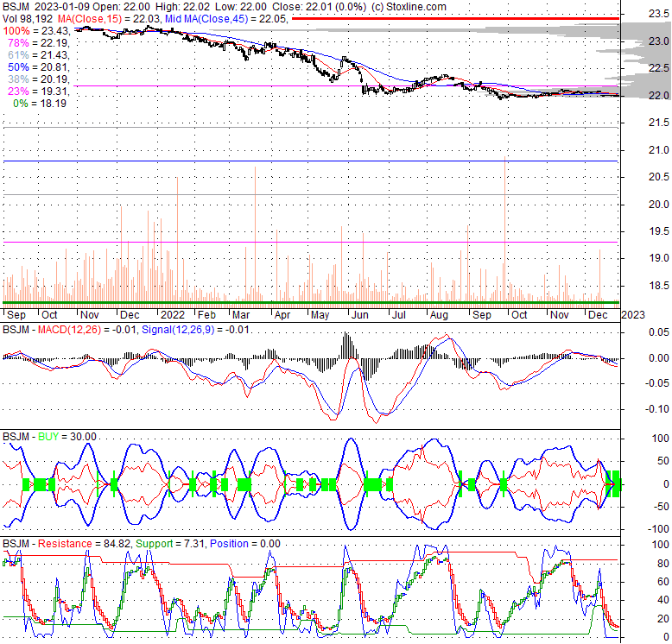Click the Support = 7.31 legend

pyautogui.click(x=170, y=544)
